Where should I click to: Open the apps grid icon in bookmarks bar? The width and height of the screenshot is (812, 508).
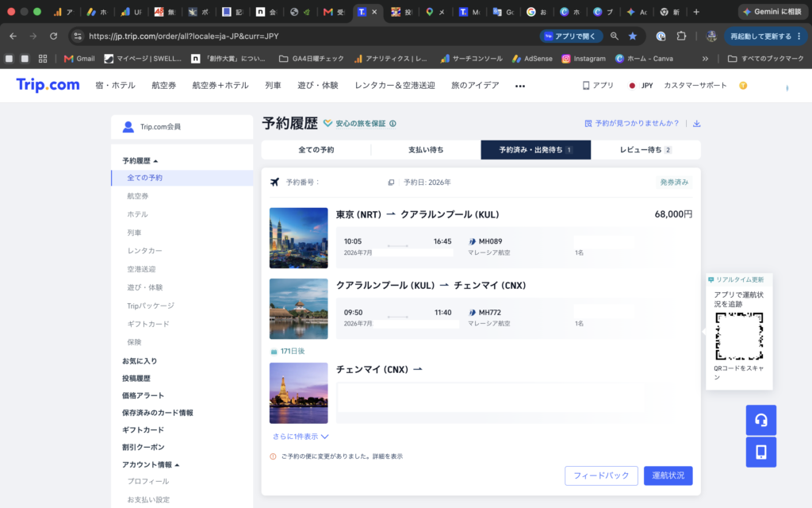(43, 59)
